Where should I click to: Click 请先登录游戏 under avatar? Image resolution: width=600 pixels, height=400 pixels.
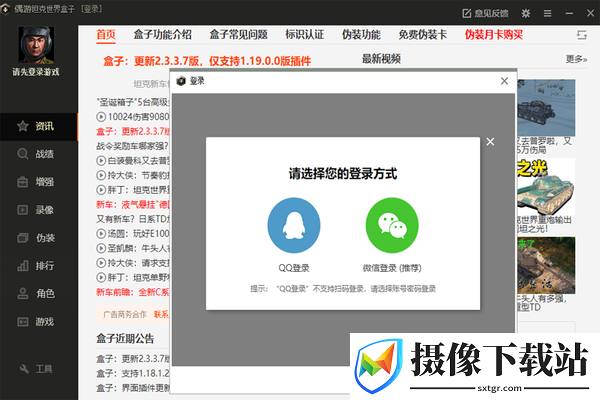click(36, 72)
